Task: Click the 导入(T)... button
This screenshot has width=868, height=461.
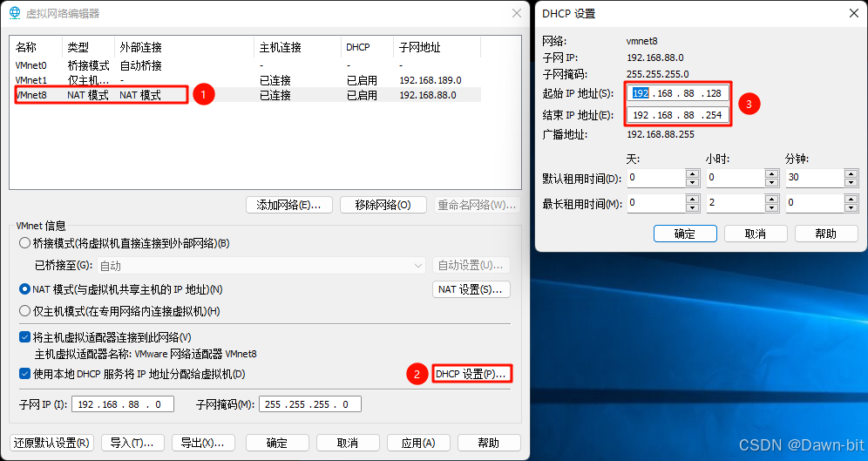Action: 132,443
